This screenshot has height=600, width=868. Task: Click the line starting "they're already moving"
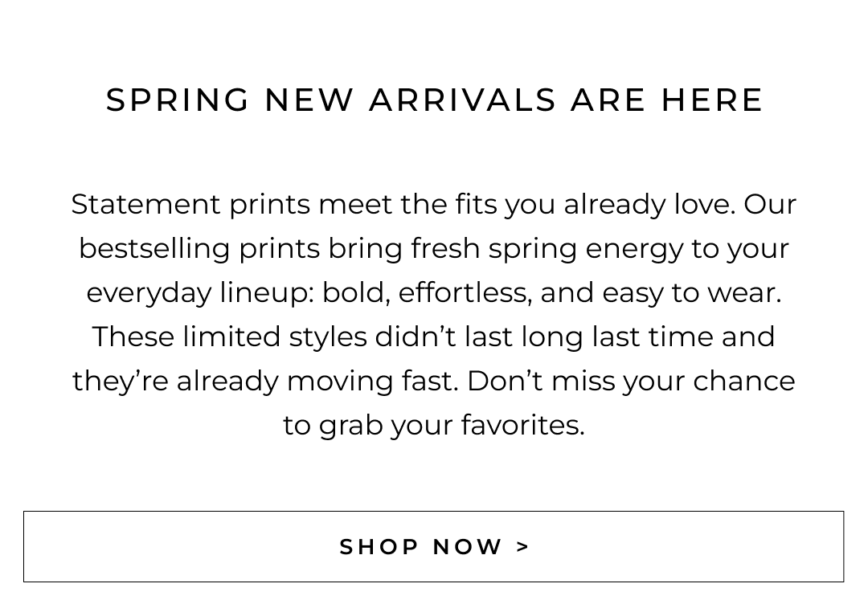434,382
